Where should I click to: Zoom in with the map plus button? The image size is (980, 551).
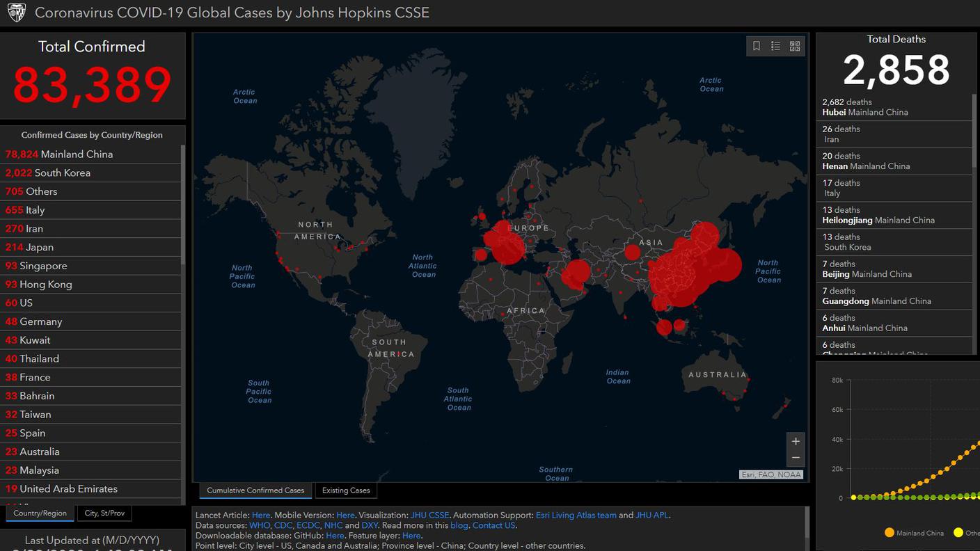point(796,441)
